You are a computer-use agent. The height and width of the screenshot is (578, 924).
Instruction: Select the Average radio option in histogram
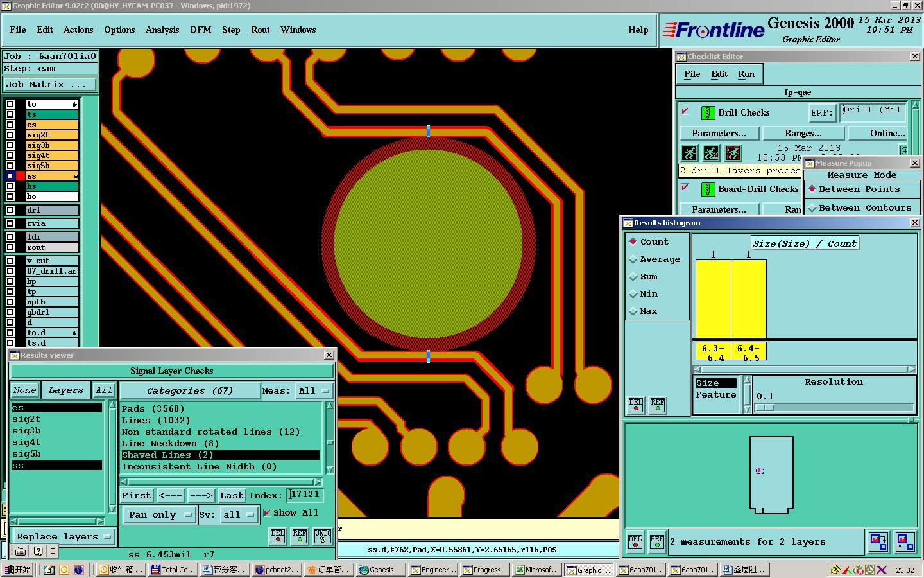pos(634,259)
